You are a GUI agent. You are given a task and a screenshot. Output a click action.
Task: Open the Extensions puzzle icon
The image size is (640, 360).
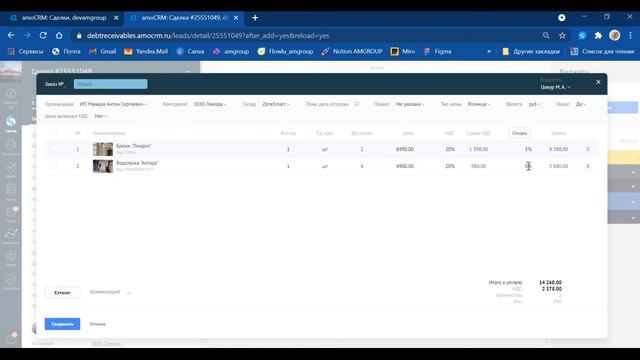pos(598,36)
